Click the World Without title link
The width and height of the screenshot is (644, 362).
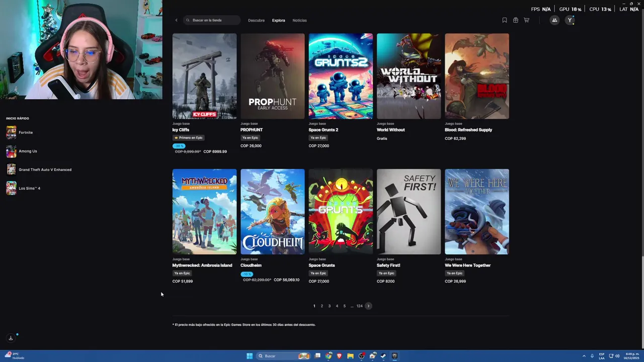[x=390, y=130]
